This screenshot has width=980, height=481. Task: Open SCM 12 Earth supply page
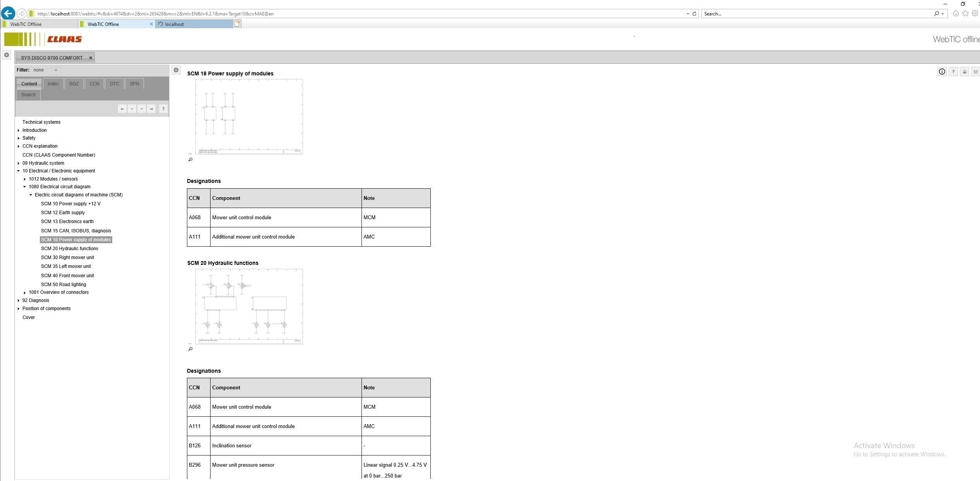tap(63, 212)
